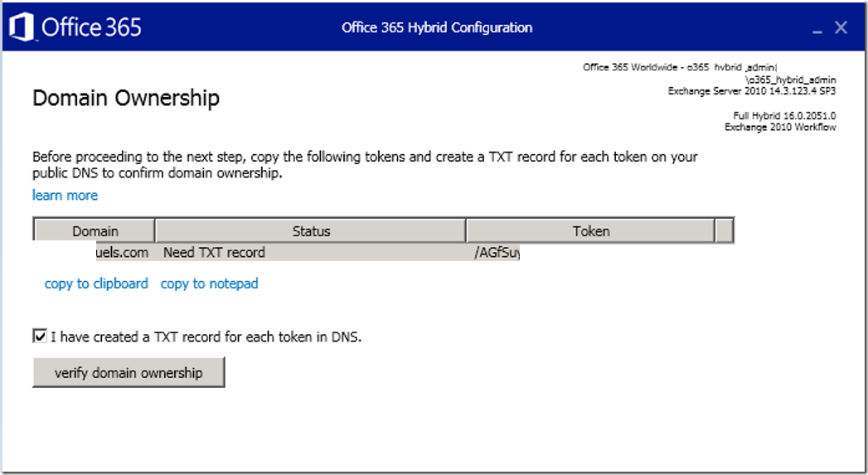
Task: Click the 'Full Hybrid 16.0.2051.0' version text
Action: pos(784,116)
